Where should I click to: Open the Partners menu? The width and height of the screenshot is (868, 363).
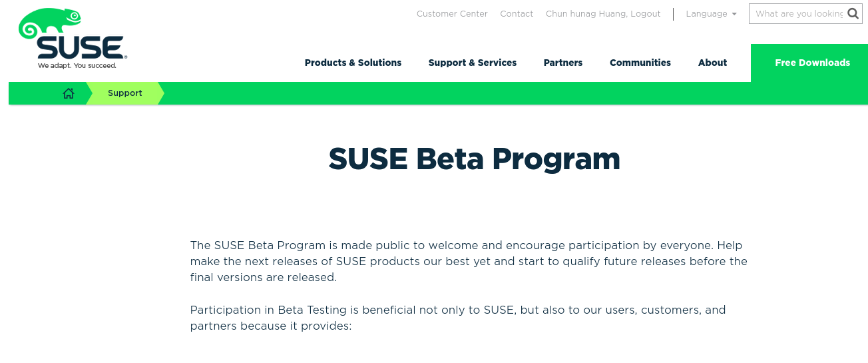coord(563,63)
